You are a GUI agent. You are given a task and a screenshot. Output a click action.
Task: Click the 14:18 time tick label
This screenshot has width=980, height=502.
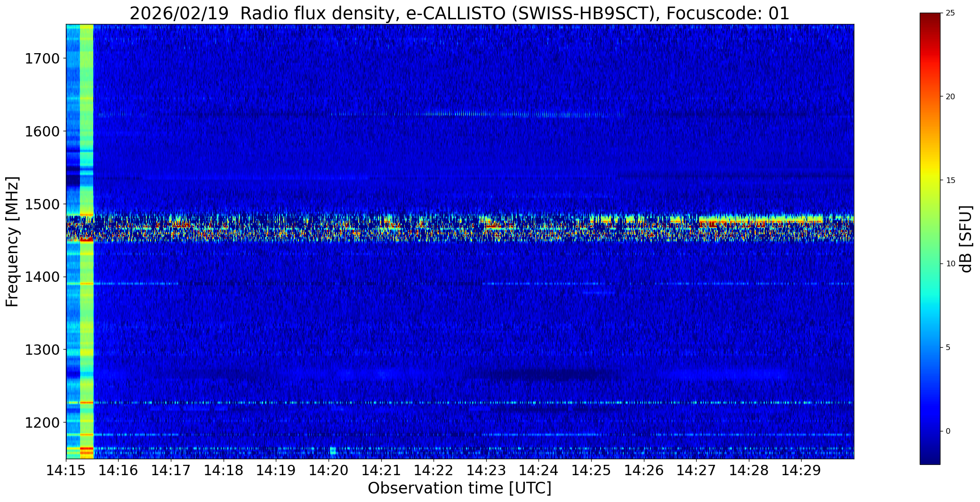[x=224, y=470]
